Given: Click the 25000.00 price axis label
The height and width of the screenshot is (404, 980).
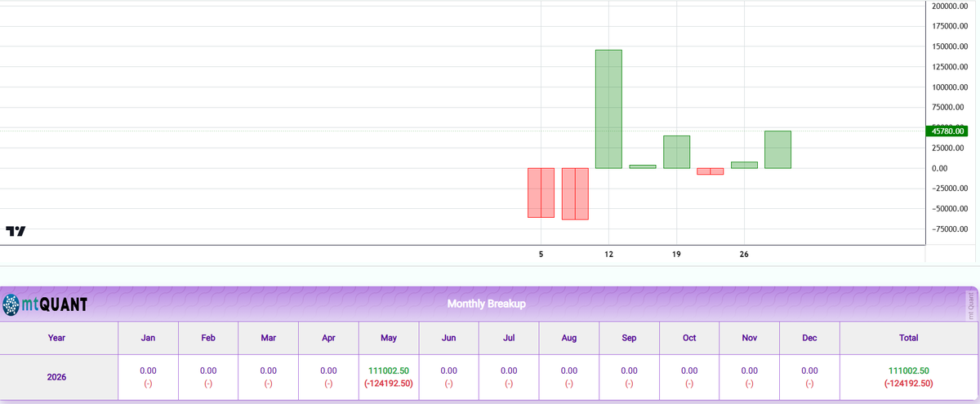Looking at the screenshot, I should point(949,148).
